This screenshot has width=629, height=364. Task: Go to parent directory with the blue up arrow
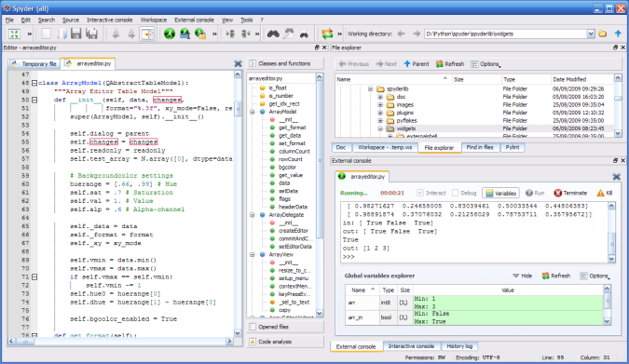point(618,34)
